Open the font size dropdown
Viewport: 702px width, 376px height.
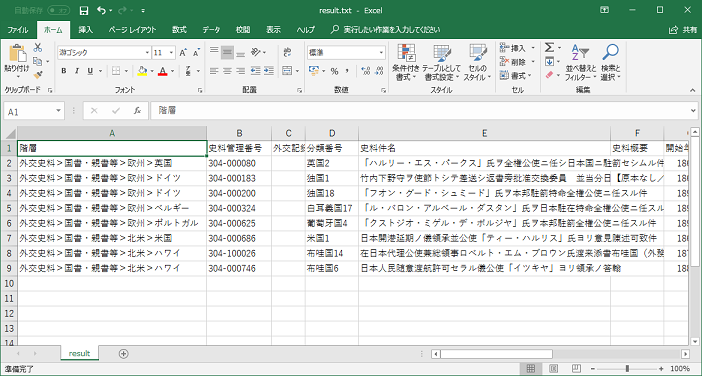171,53
